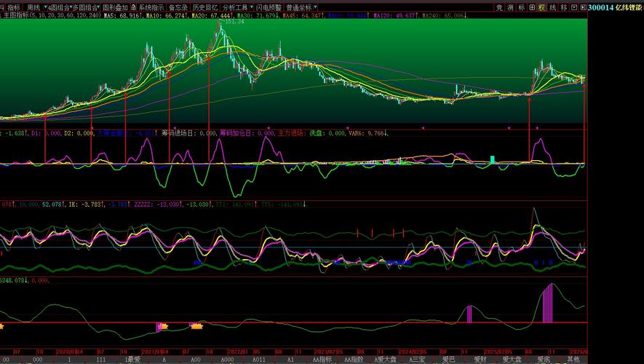Screen dimensions: 644x364
Task: Select the A00 bottom tab
Action: [196, 360]
